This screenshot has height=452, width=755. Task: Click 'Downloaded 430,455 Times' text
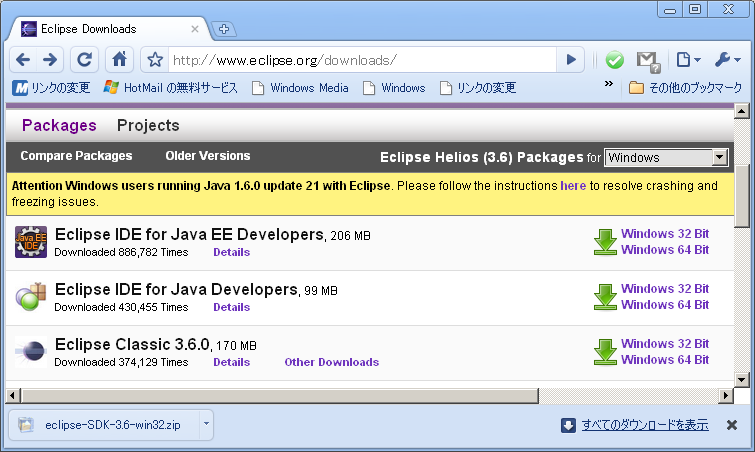[121, 307]
